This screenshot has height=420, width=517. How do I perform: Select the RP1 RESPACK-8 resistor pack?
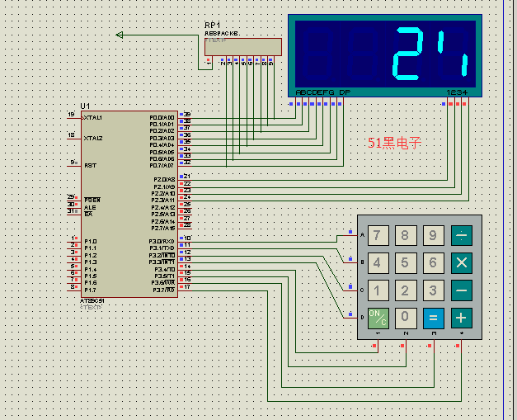coord(243,47)
